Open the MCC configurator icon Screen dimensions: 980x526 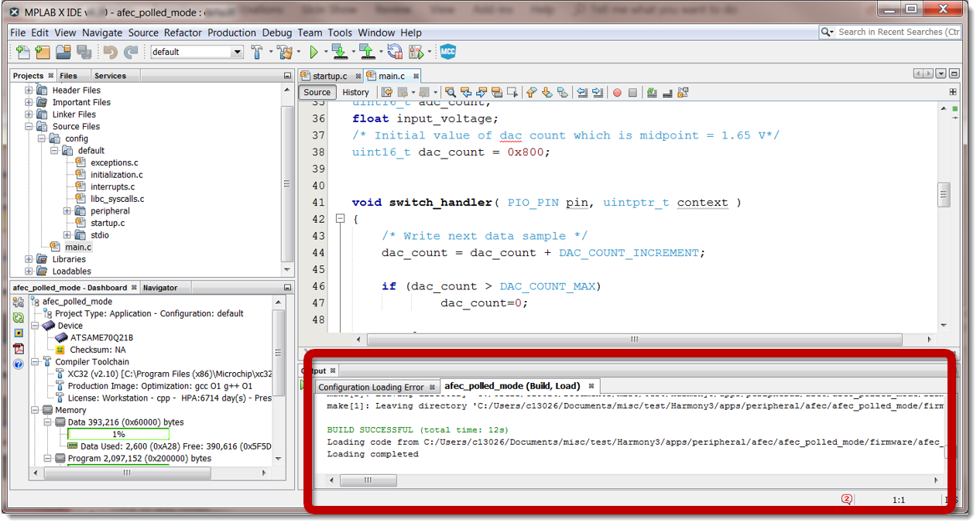point(448,52)
